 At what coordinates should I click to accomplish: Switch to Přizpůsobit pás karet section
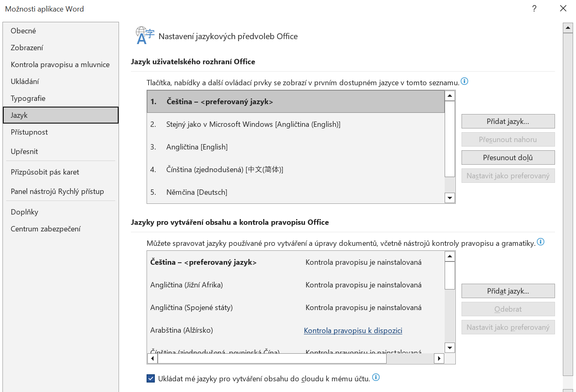(x=45, y=172)
